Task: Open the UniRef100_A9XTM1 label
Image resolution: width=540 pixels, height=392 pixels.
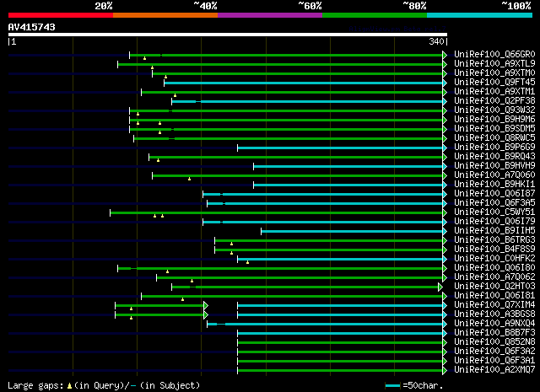Action: point(494,92)
